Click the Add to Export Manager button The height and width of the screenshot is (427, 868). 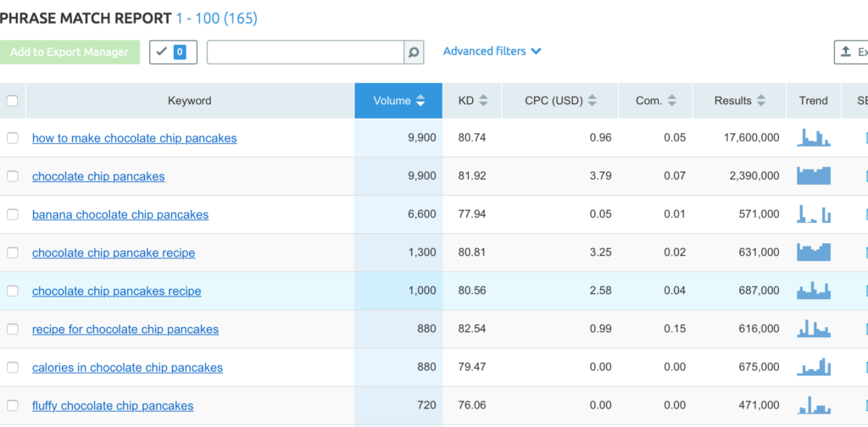point(70,52)
